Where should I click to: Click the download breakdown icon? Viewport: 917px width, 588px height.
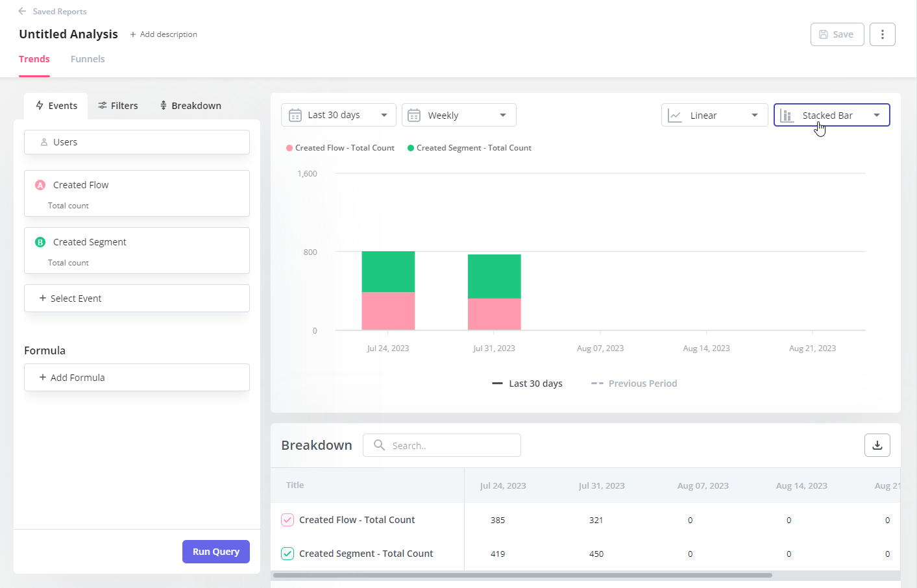pos(877,445)
